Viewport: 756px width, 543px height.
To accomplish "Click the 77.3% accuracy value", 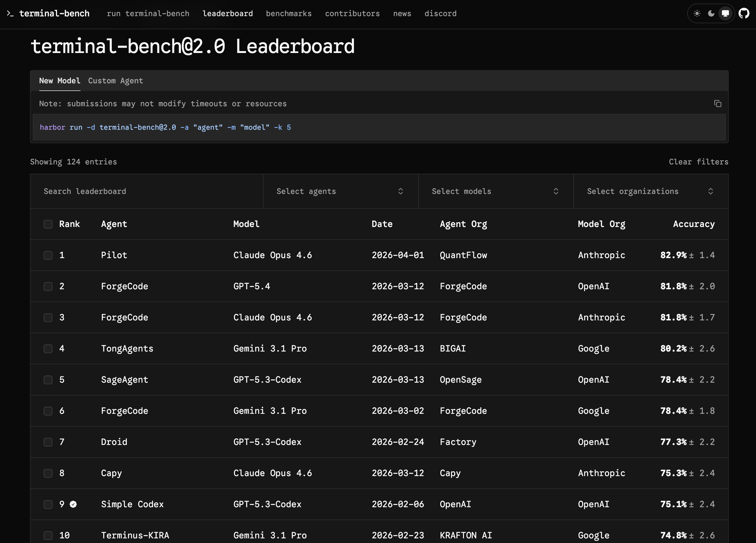I will [673, 442].
